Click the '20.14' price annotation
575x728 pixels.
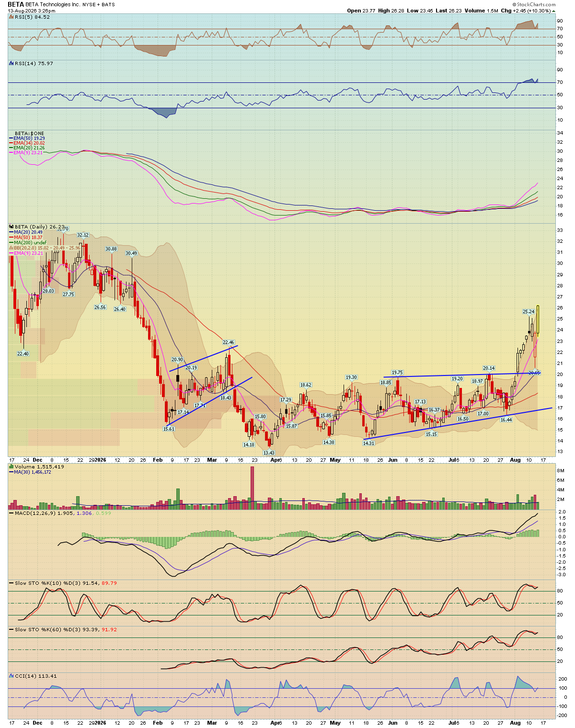[x=489, y=368]
